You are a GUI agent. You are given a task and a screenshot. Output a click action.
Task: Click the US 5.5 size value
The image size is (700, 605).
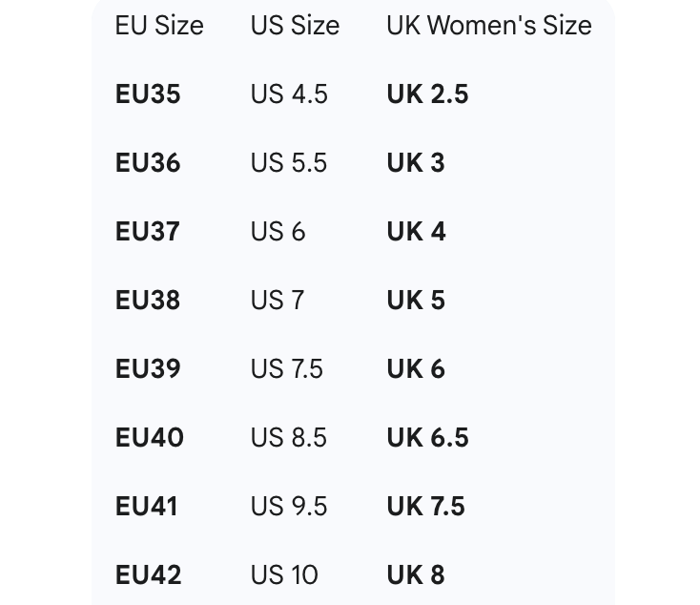(289, 163)
